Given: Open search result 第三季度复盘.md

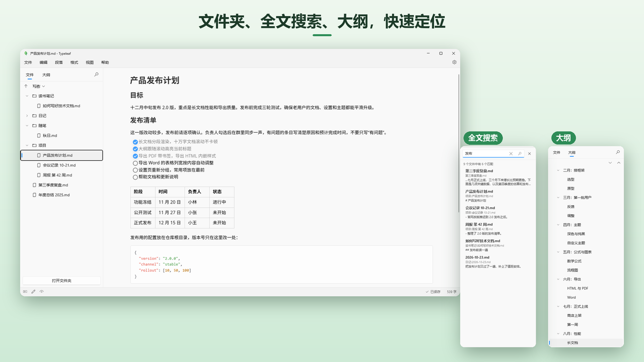Looking at the screenshot, I should coord(497,177).
